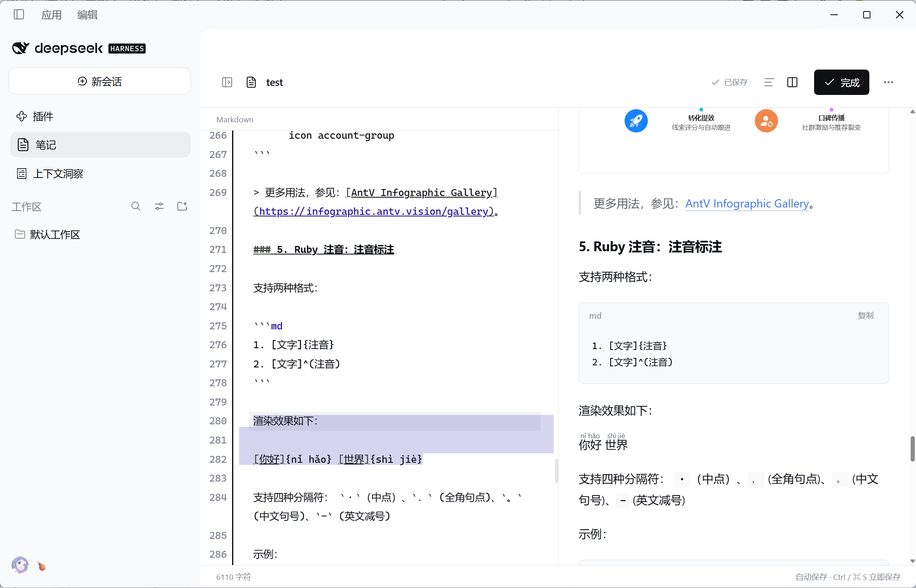Create a new workspace folder icon
This screenshot has height=588, width=916.
(x=182, y=206)
